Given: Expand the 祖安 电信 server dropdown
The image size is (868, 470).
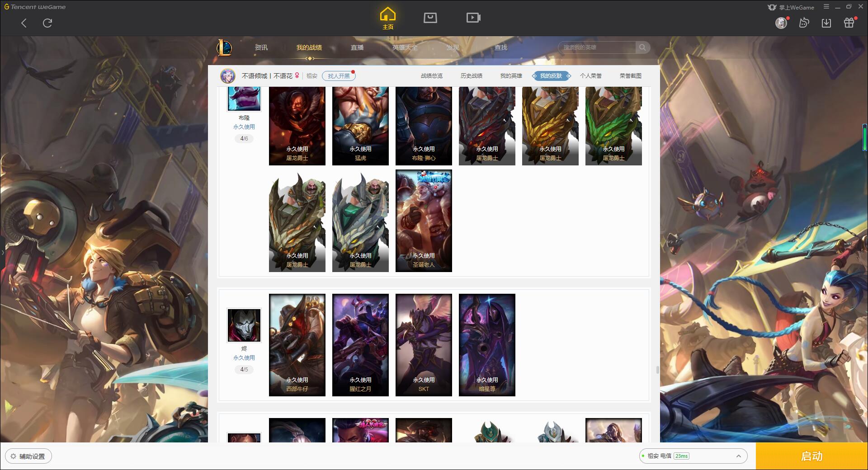Looking at the screenshot, I should click(x=693, y=456).
